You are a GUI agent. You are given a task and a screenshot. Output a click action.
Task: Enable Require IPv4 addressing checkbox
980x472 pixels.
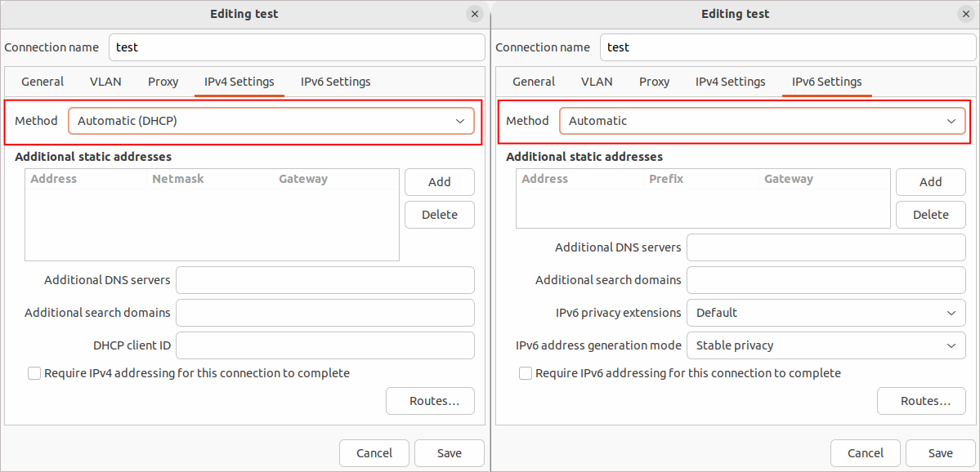(34, 373)
